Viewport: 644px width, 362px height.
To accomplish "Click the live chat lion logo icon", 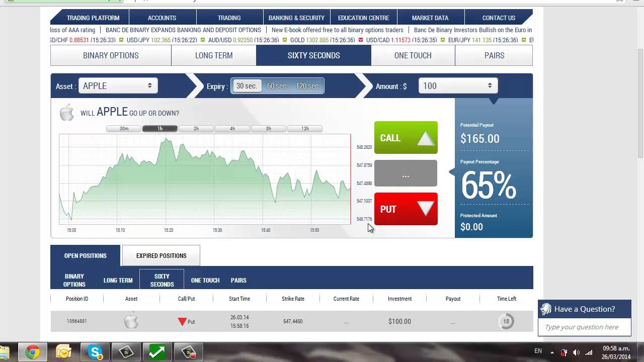I will (x=546, y=309).
